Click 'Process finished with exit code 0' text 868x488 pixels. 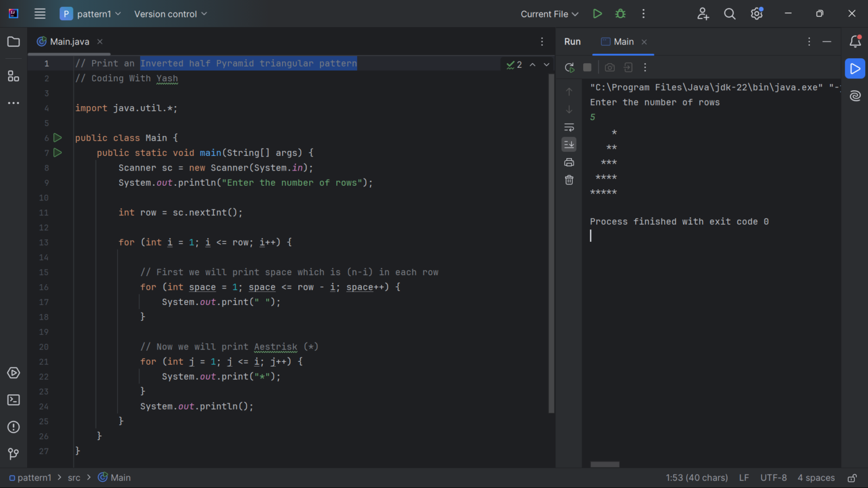pyautogui.click(x=679, y=221)
